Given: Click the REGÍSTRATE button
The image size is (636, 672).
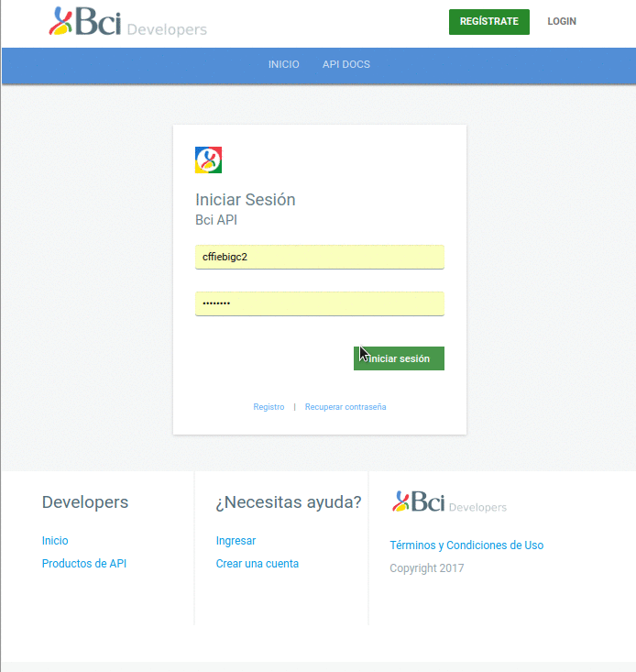Looking at the screenshot, I should pos(489,21).
